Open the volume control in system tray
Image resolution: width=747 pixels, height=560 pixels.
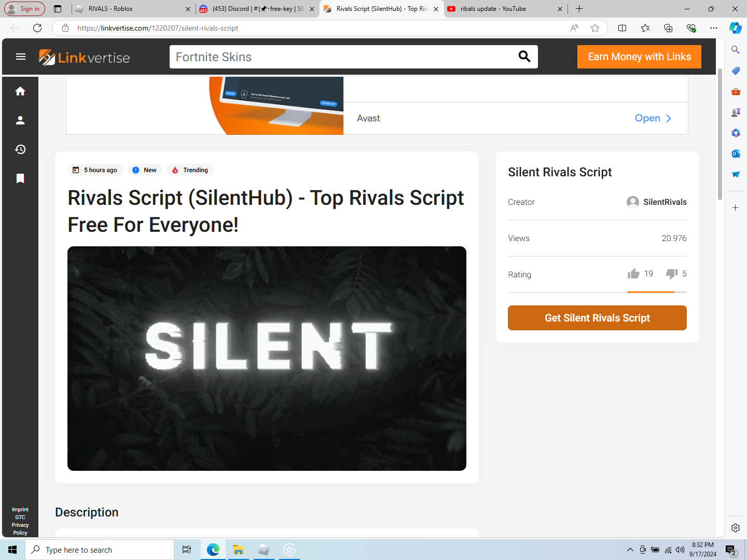[680, 550]
